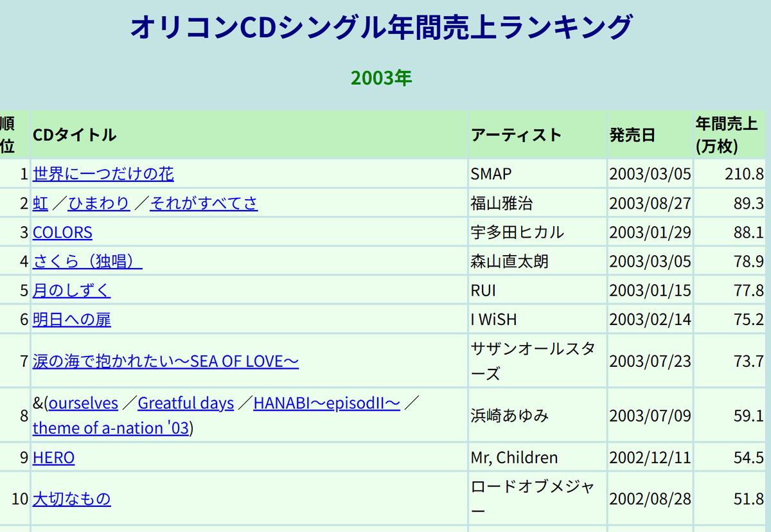Click the sales value 54.5
Screen dimensions: 771x532
[748, 457]
